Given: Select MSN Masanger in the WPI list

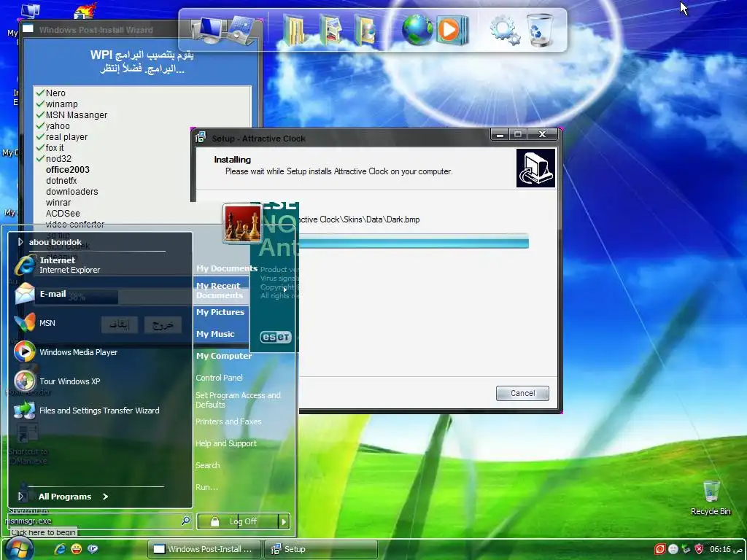Looking at the screenshot, I should pyautogui.click(x=76, y=114).
